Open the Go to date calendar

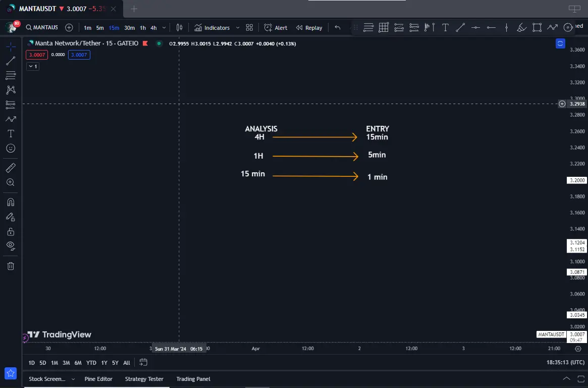[x=143, y=362]
